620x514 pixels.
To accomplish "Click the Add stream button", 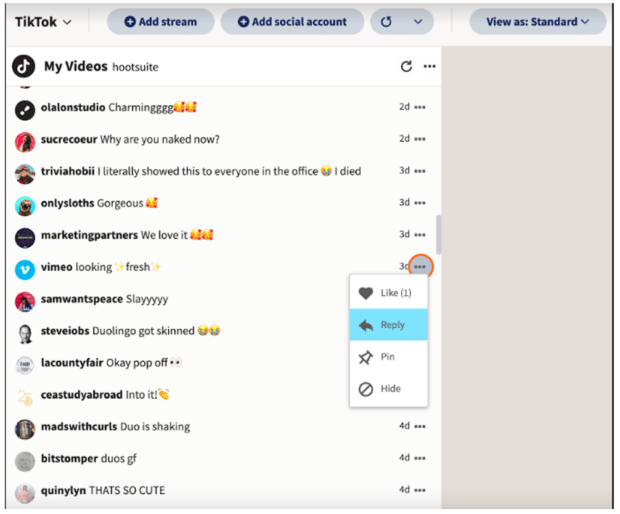I will click(x=160, y=22).
